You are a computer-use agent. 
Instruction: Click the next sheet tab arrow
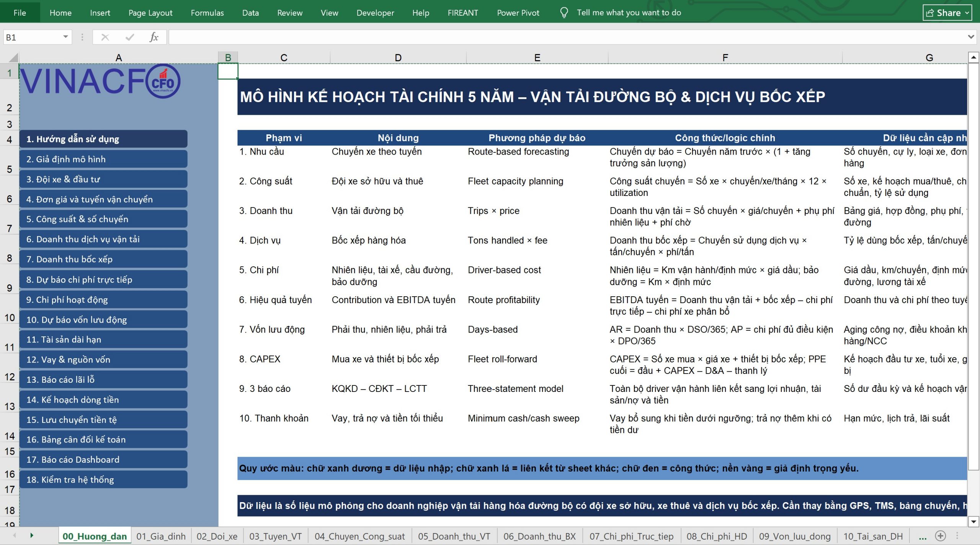pos(32,535)
